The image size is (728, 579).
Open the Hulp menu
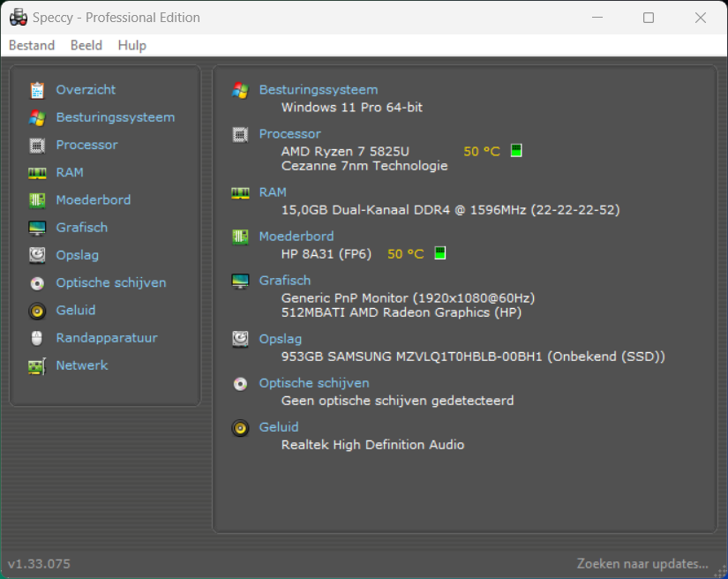pos(131,46)
